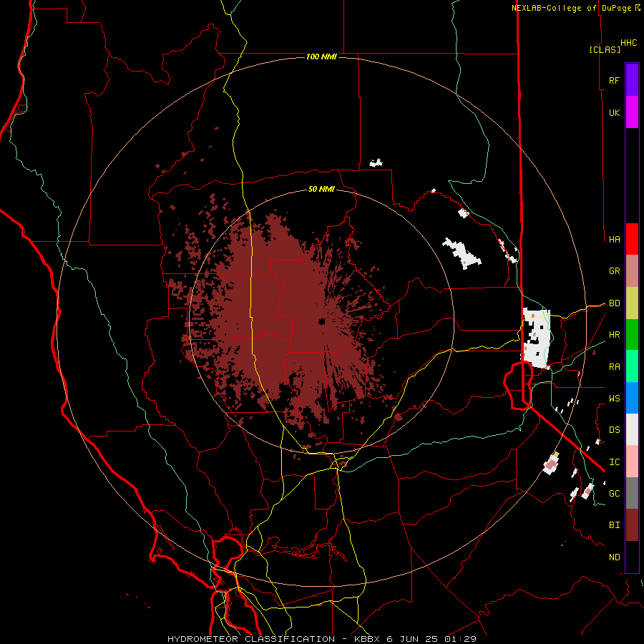Screen dimensions: 644x644
Task: Click the HA legend label
Action: point(615,240)
